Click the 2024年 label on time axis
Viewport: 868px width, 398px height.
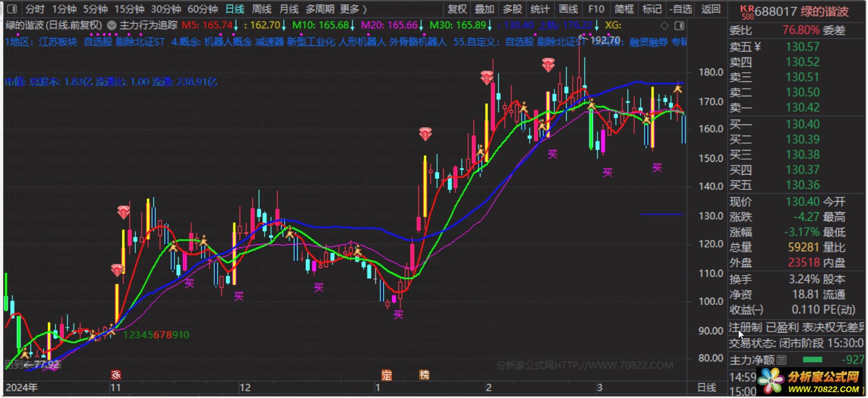click(21, 387)
